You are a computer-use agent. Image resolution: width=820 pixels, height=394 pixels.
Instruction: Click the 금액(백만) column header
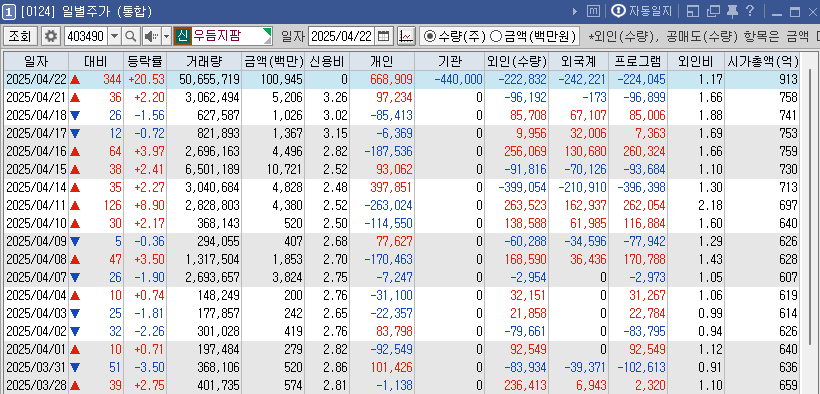click(274, 62)
